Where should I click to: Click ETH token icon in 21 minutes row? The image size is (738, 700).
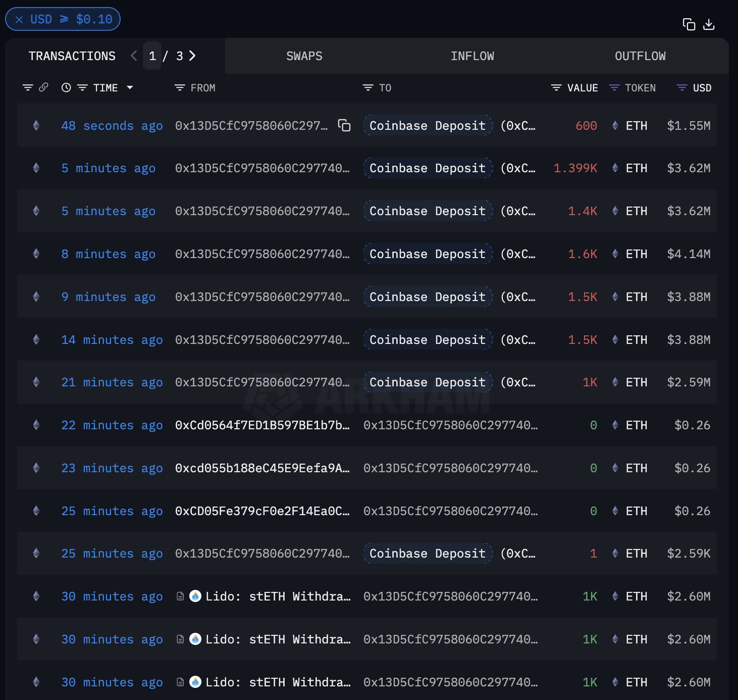click(615, 382)
